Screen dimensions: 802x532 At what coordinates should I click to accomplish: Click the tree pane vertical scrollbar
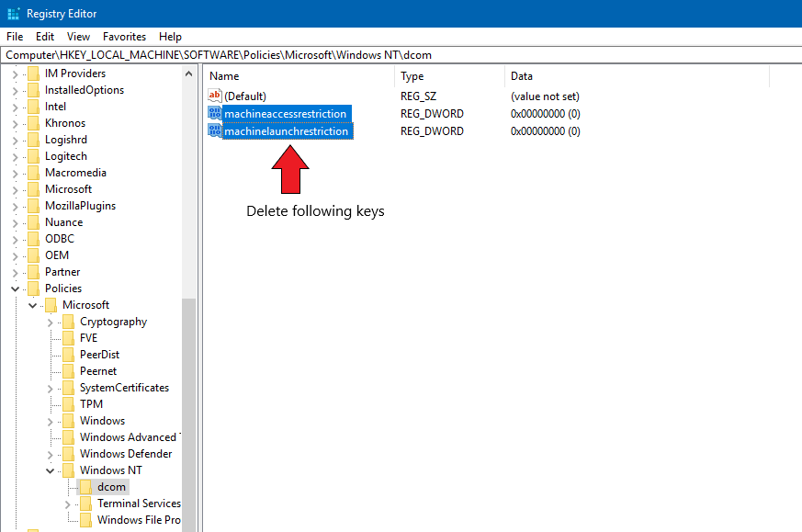click(x=188, y=413)
